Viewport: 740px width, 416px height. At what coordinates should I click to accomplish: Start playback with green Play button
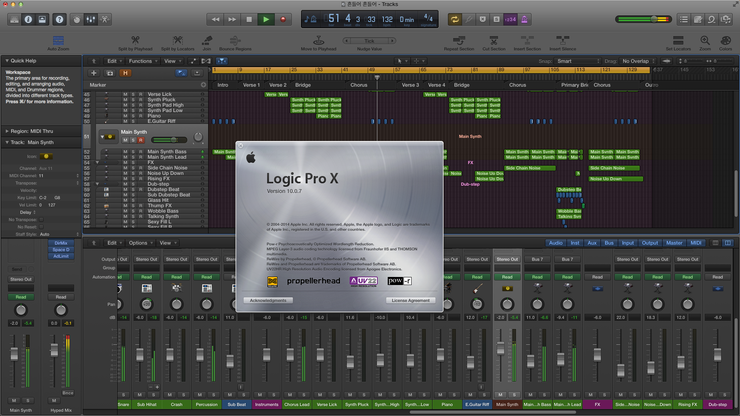(266, 19)
